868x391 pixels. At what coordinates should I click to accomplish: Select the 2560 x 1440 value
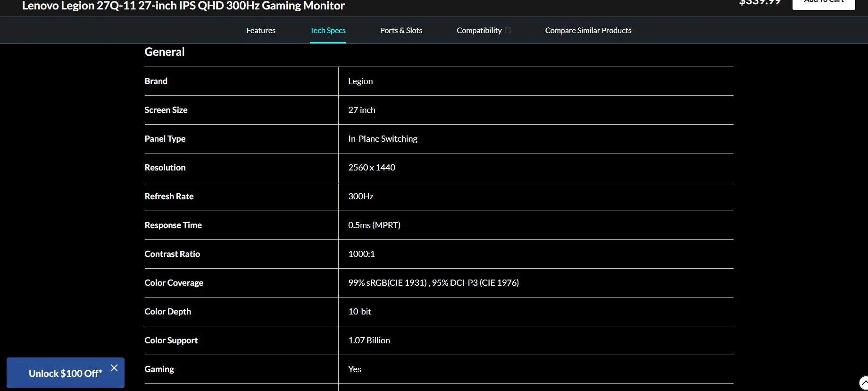[372, 168]
